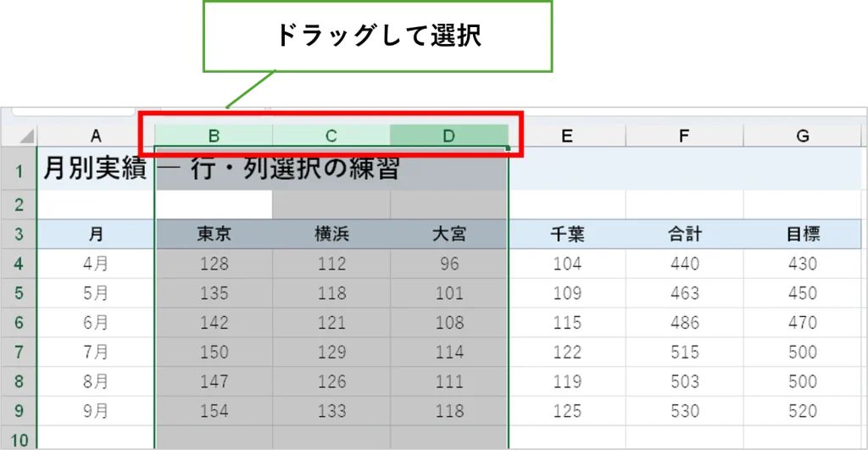Click the 8月 cell

pyautogui.click(x=96, y=381)
